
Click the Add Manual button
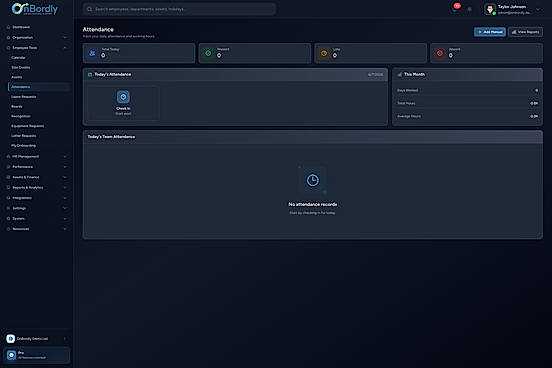[x=490, y=32]
